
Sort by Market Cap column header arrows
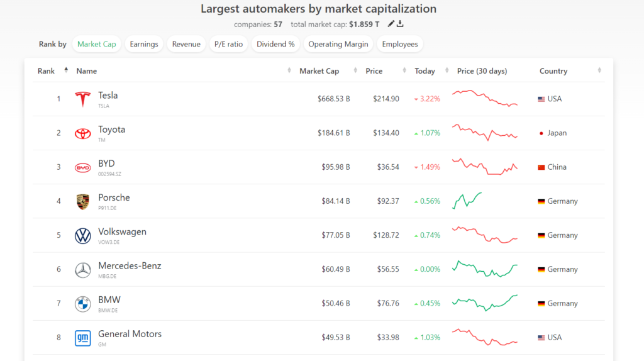pos(355,71)
